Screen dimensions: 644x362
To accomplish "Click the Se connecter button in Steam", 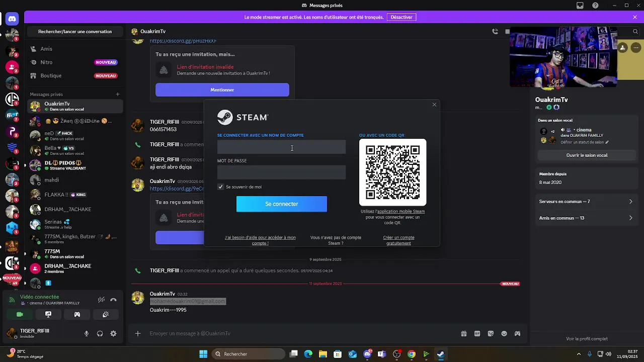I will (282, 204).
